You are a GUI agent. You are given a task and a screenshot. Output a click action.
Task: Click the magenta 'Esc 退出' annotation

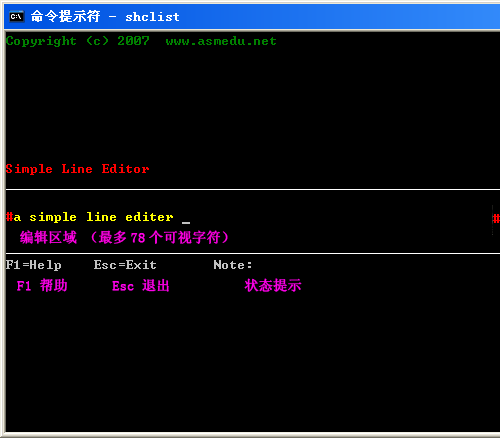click(x=141, y=286)
